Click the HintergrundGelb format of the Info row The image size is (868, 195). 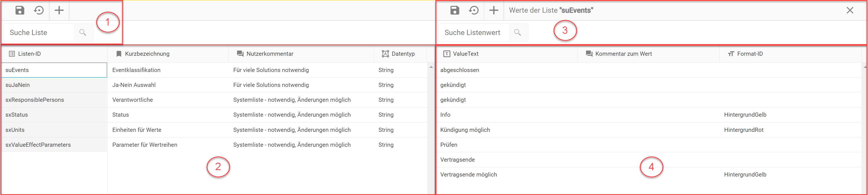coord(745,115)
